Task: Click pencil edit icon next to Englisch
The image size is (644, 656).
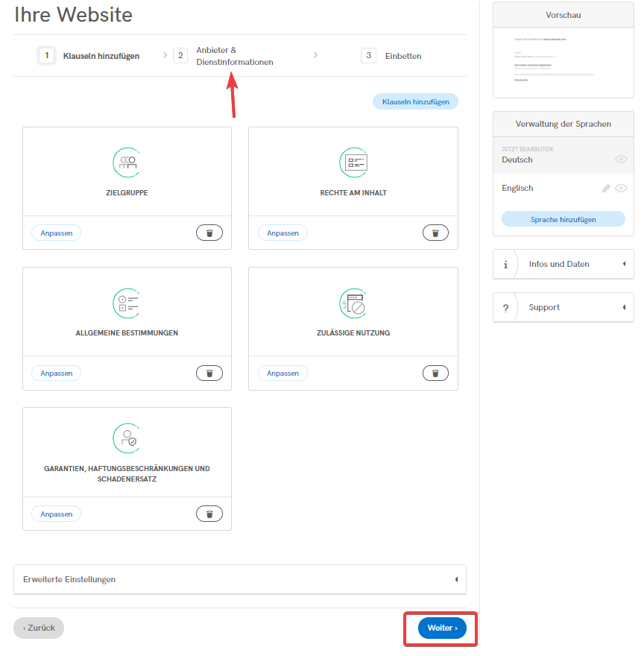Action: pyautogui.click(x=606, y=189)
